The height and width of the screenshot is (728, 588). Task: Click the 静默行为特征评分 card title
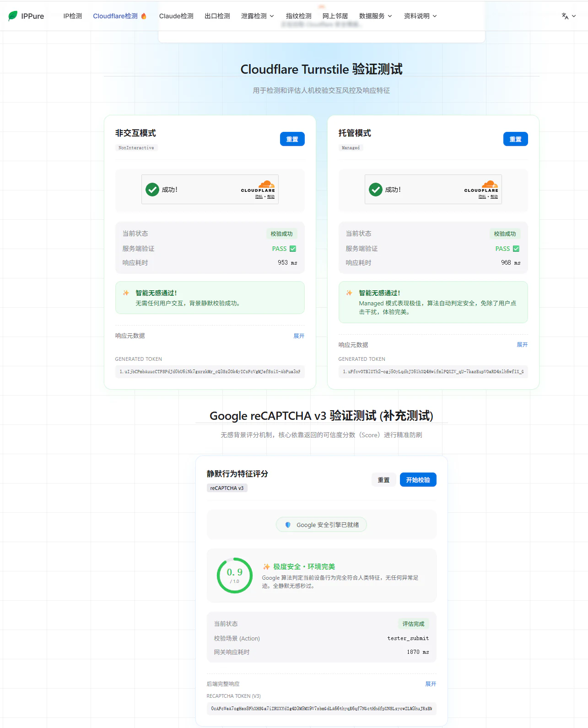[x=237, y=474]
